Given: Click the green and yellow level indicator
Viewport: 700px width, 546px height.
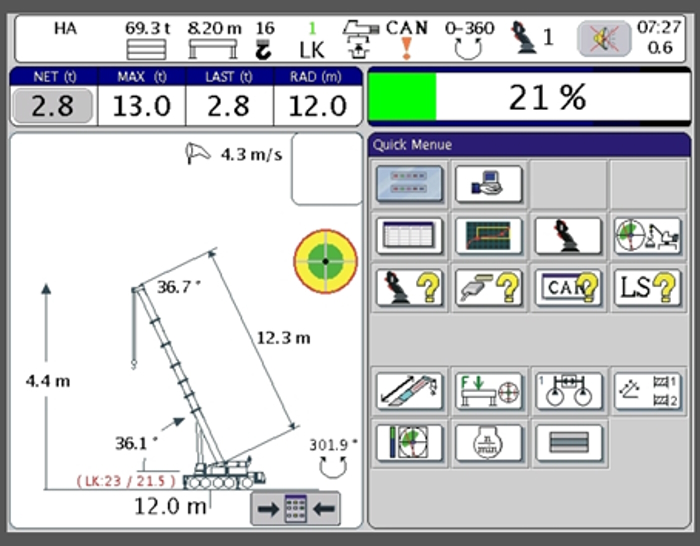Looking at the screenshot, I should 325,261.
